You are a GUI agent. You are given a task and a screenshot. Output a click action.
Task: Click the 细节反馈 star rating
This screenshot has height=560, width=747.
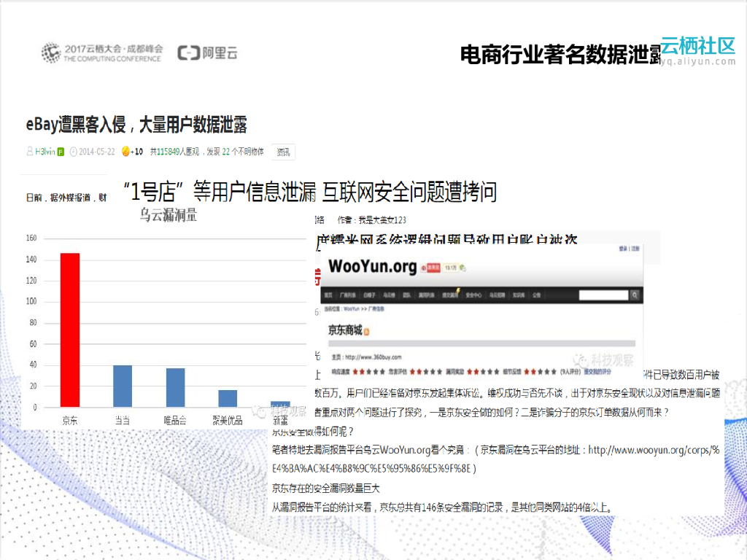541,371
